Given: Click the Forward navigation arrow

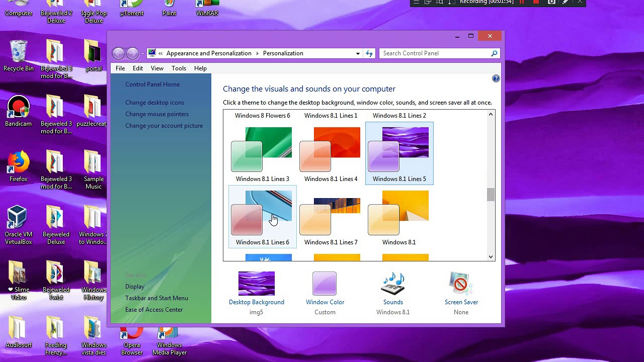Looking at the screenshot, I should tap(132, 53).
